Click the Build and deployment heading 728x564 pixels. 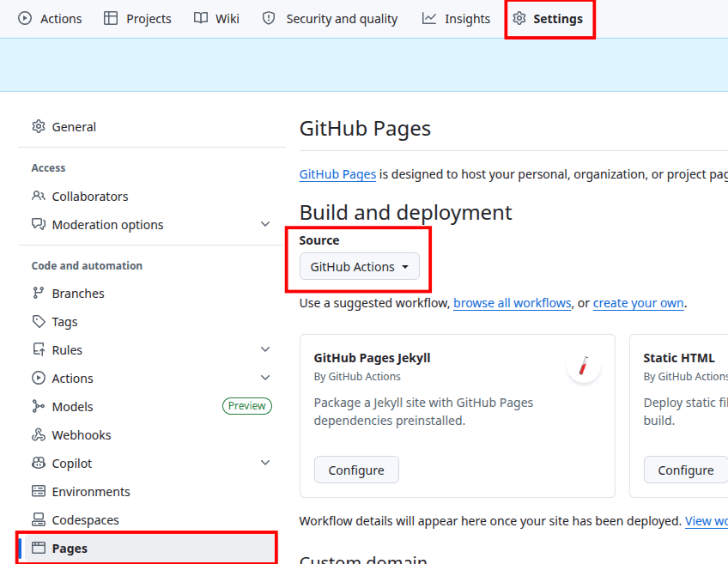tap(405, 213)
